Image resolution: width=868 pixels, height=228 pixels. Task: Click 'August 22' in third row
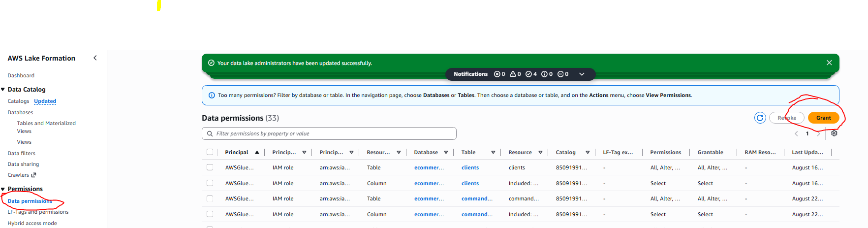pyautogui.click(x=807, y=198)
